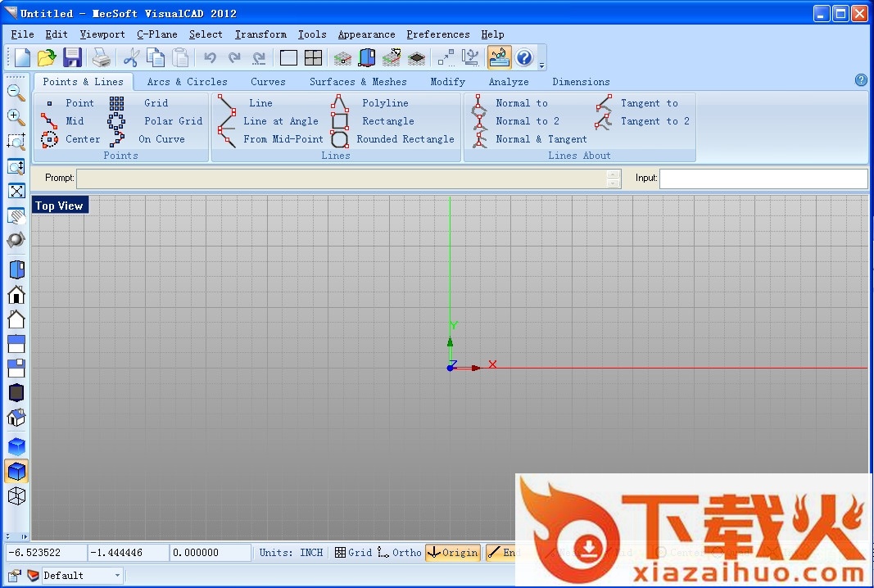Image resolution: width=874 pixels, height=588 pixels.
Task: Click the shaded blue cube display icon
Action: click(16, 472)
